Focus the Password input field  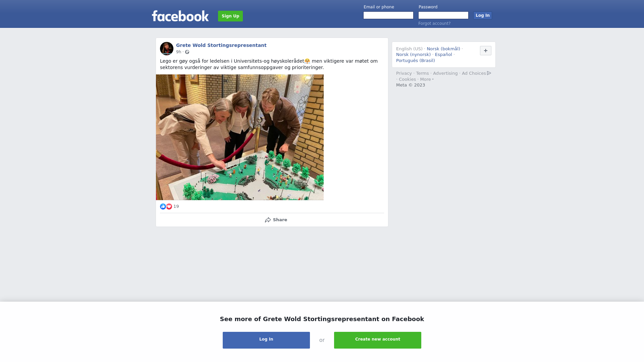443,15
